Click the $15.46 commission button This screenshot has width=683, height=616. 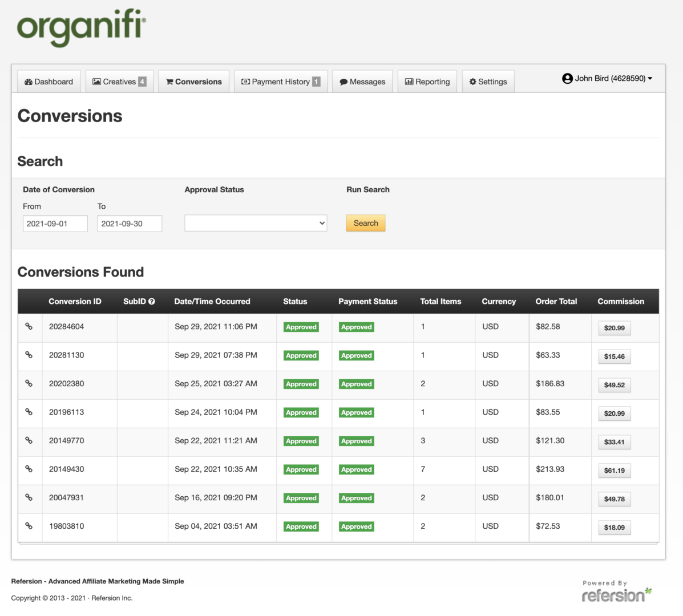(614, 356)
